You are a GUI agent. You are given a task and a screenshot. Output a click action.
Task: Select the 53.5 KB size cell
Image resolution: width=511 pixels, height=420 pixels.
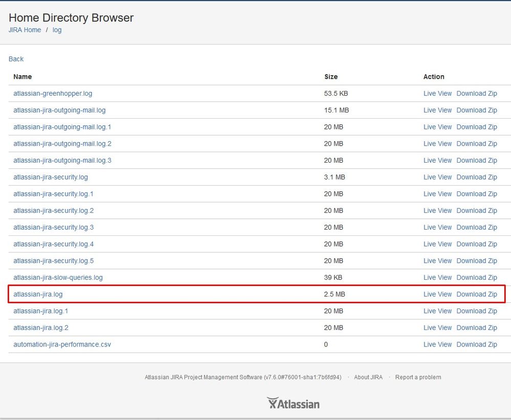pyautogui.click(x=336, y=94)
